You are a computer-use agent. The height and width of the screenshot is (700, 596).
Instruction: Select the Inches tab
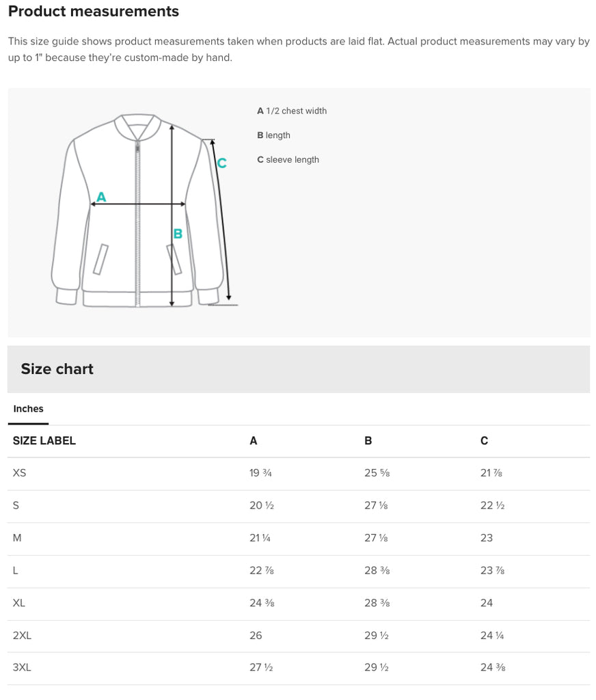(28, 409)
